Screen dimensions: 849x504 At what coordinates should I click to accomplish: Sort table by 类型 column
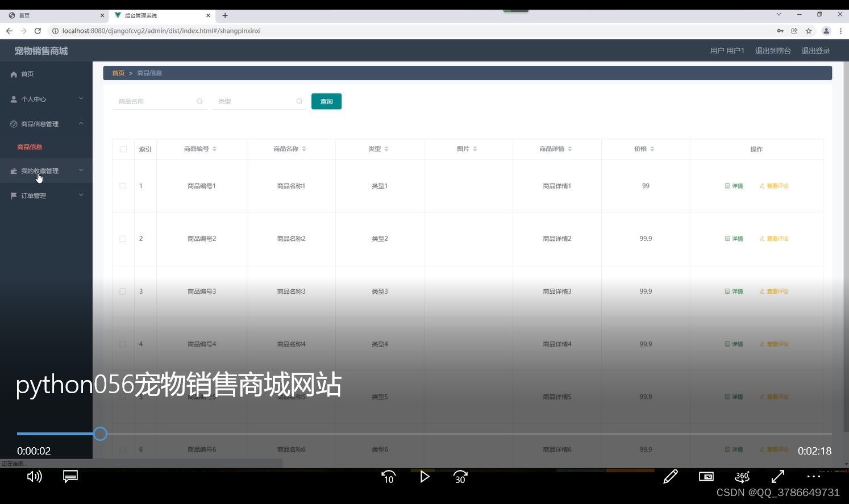pos(386,149)
